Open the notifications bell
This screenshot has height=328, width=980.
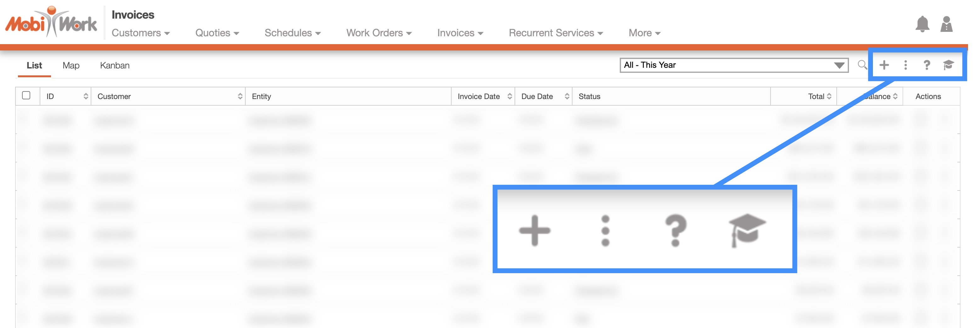pyautogui.click(x=922, y=24)
